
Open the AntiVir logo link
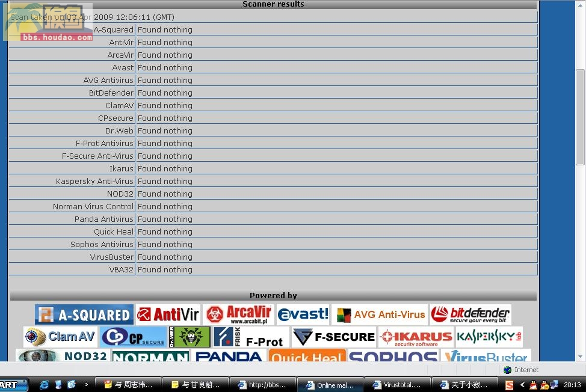coord(168,314)
